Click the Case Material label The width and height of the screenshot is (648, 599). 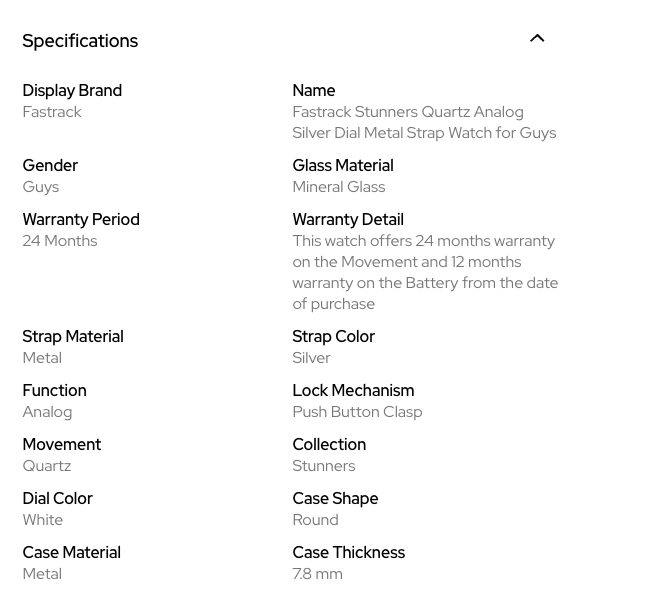click(x=71, y=553)
